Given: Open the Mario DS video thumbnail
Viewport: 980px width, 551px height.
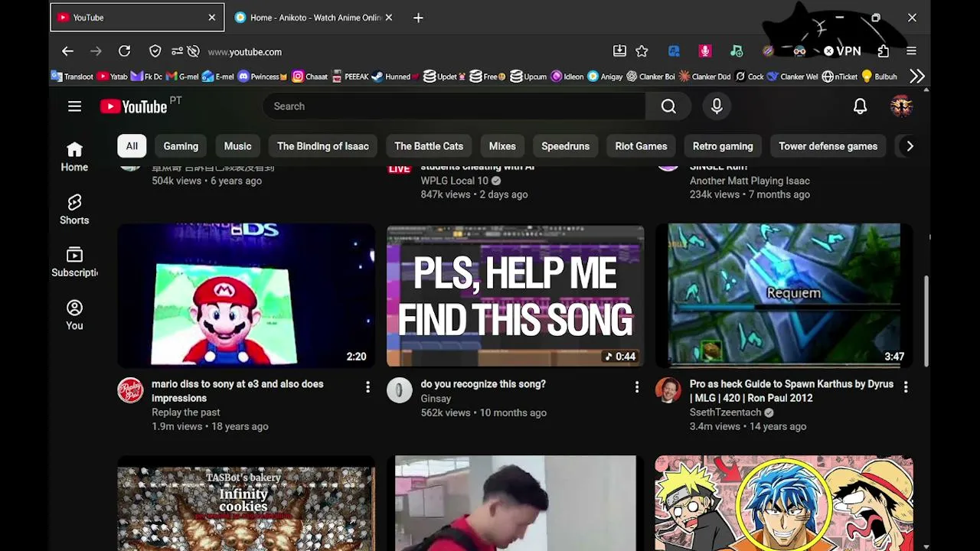Looking at the screenshot, I should pos(246,295).
